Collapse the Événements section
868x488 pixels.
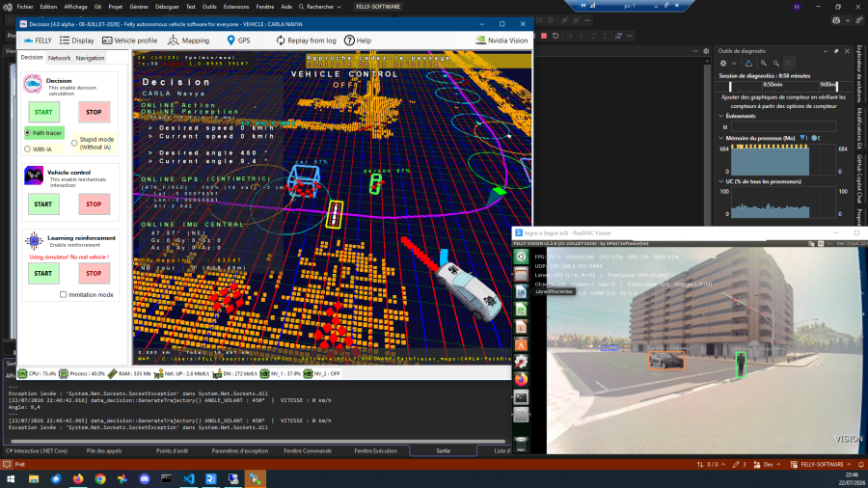721,116
